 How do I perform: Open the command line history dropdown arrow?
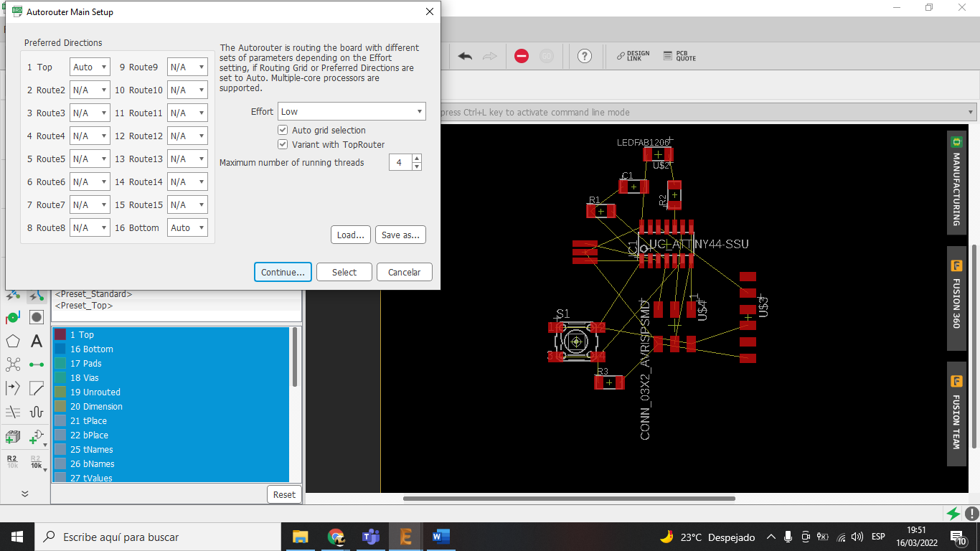coord(971,112)
